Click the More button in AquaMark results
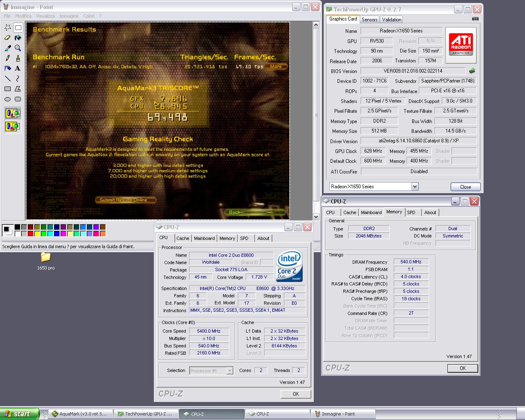 coord(276,66)
